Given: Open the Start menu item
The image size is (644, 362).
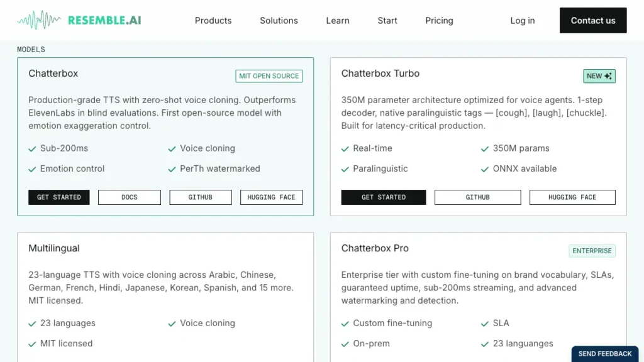Looking at the screenshot, I should click(x=387, y=21).
